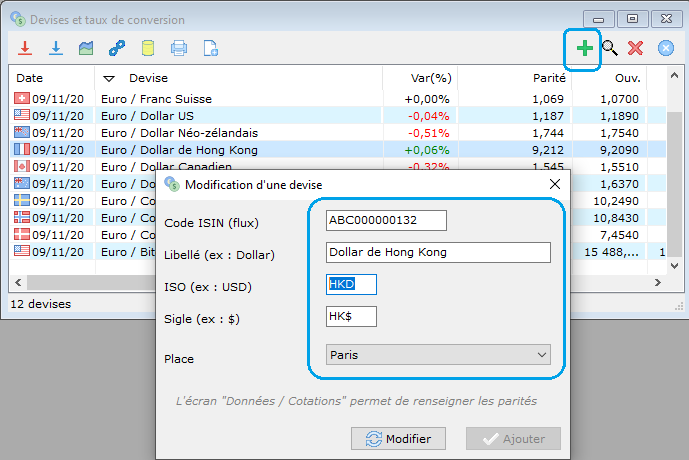Close the Modification d'une devise dialog
This screenshot has width=689, height=460.
click(555, 184)
